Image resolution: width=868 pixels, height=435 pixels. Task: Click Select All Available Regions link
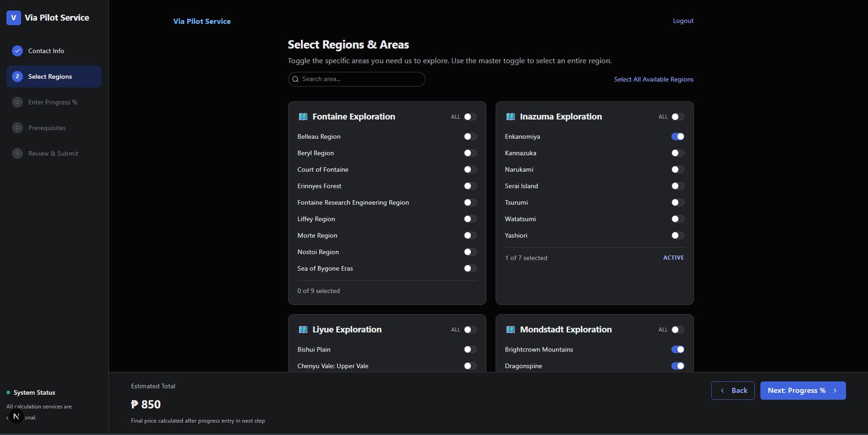tap(653, 79)
